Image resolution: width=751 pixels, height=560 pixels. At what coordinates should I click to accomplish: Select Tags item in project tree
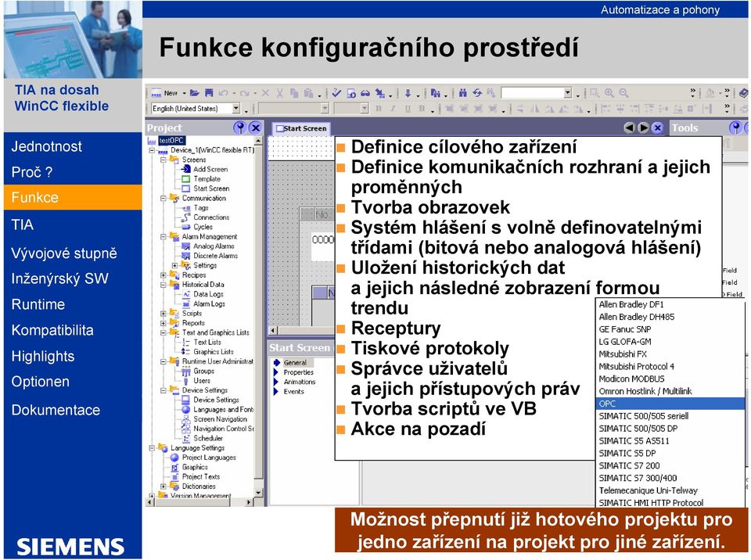[x=201, y=208]
